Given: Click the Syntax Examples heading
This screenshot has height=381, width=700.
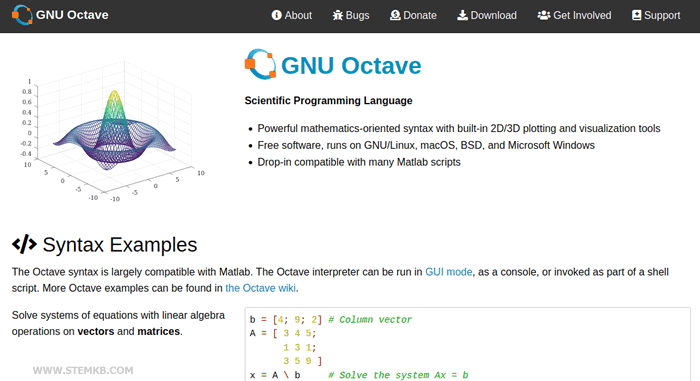Looking at the screenshot, I should pyautogui.click(x=120, y=245).
